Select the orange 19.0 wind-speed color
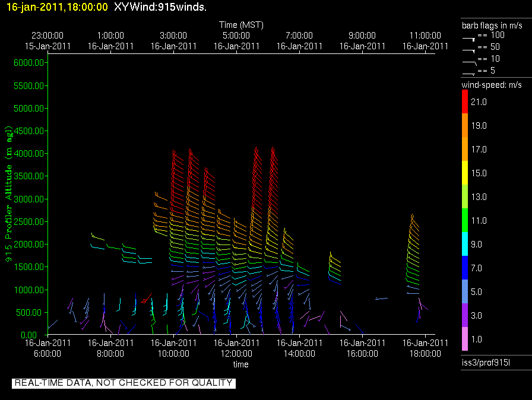Screen dimensions: 532x400 465,125
